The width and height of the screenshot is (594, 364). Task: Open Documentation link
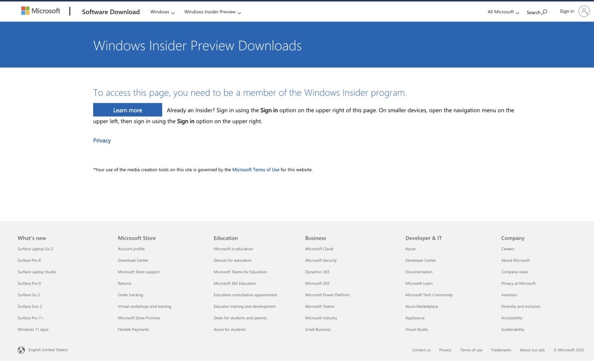point(418,272)
